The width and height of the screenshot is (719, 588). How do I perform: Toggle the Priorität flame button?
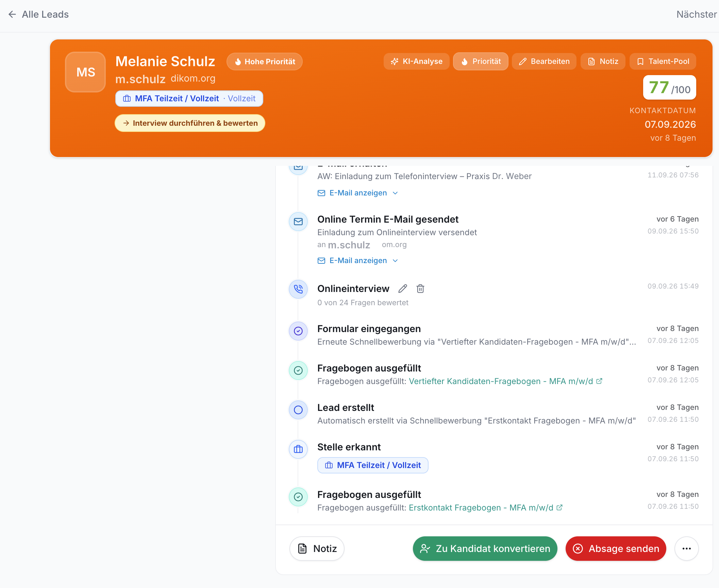pos(481,61)
